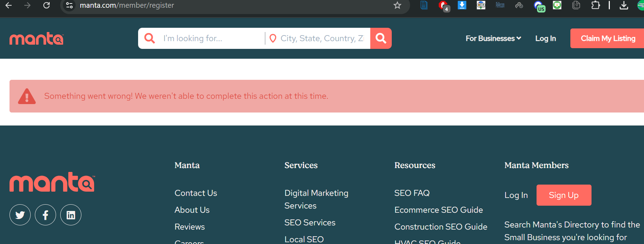Image resolution: width=644 pixels, height=244 pixels.
Task: Open the Construction SEO Guide link
Action: pyautogui.click(x=441, y=227)
